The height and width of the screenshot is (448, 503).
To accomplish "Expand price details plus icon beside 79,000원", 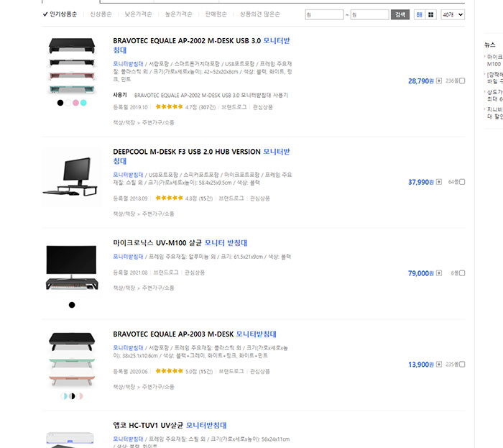I will pos(439,273).
